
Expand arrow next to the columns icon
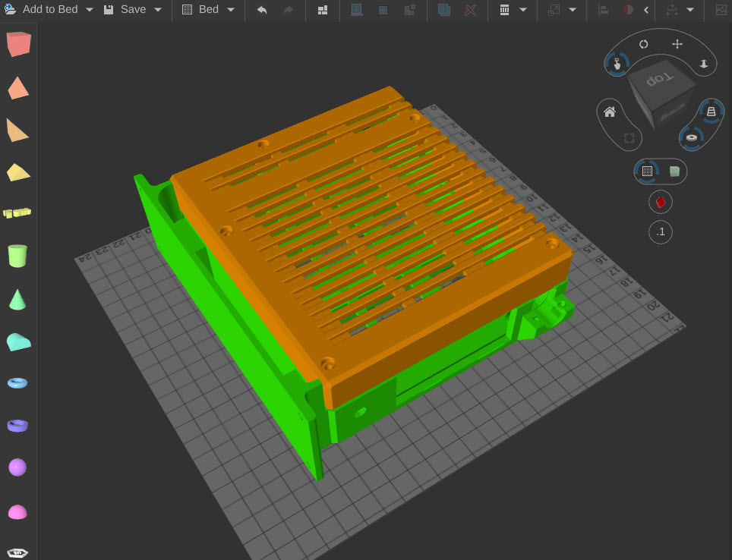(523, 10)
